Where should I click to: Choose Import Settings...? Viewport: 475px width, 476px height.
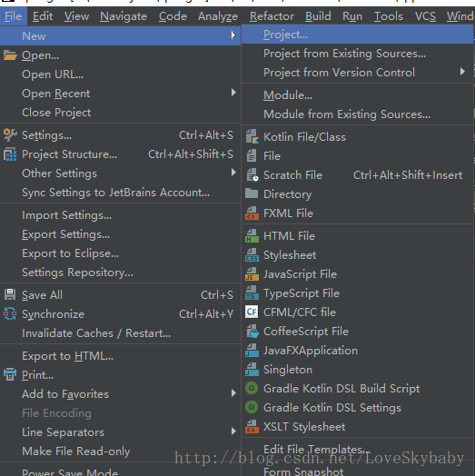tap(120, 215)
